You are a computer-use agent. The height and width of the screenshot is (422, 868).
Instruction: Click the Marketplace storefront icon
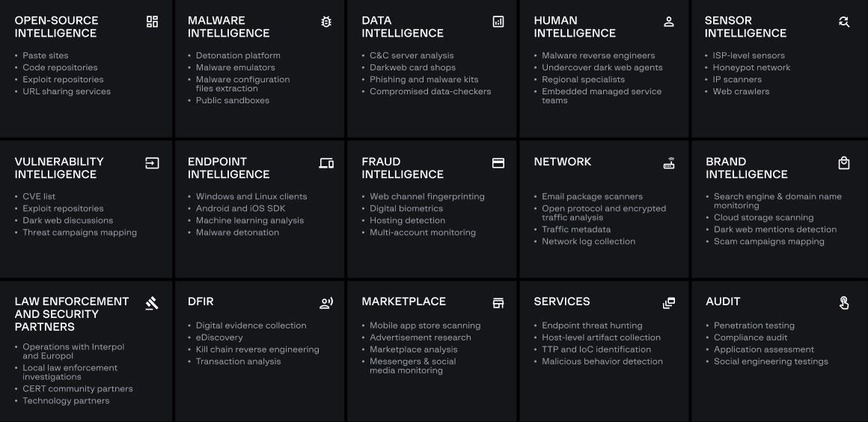coord(498,303)
